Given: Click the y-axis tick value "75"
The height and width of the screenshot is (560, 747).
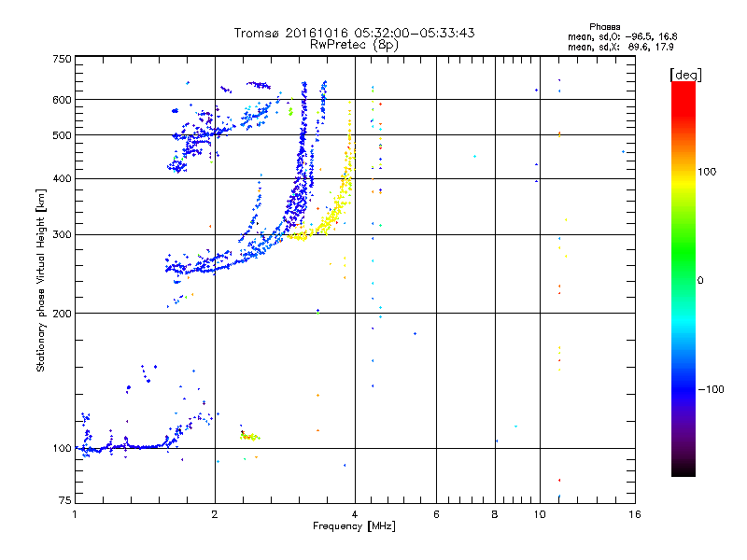Looking at the screenshot, I should (x=65, y=500).
